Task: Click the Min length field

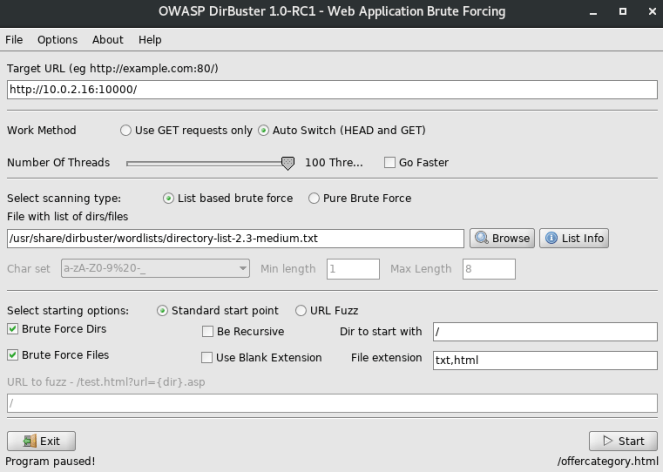Action: point(353,269)
